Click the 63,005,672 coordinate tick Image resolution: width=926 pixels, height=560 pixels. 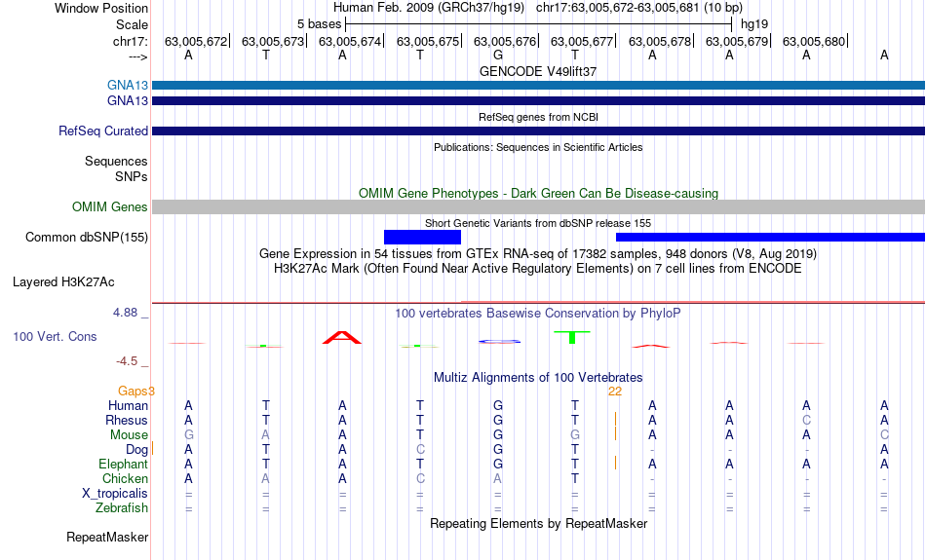pyautogui.click(x=196, y=41)
